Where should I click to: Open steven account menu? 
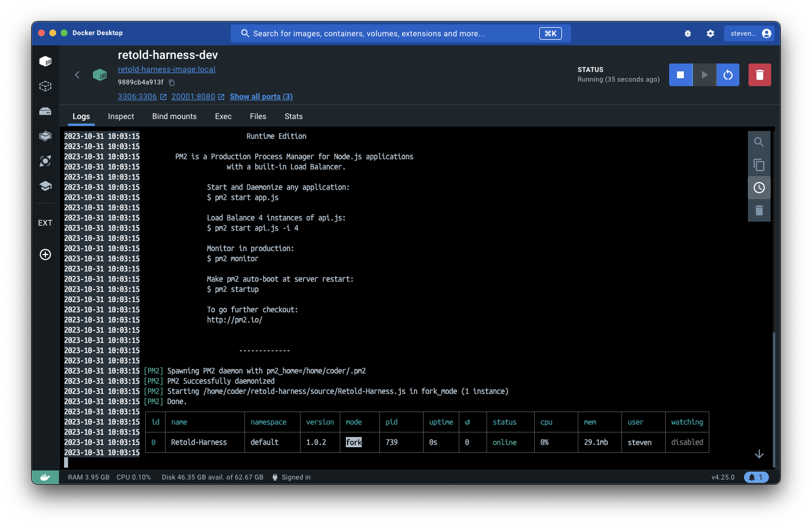[750, 33]
